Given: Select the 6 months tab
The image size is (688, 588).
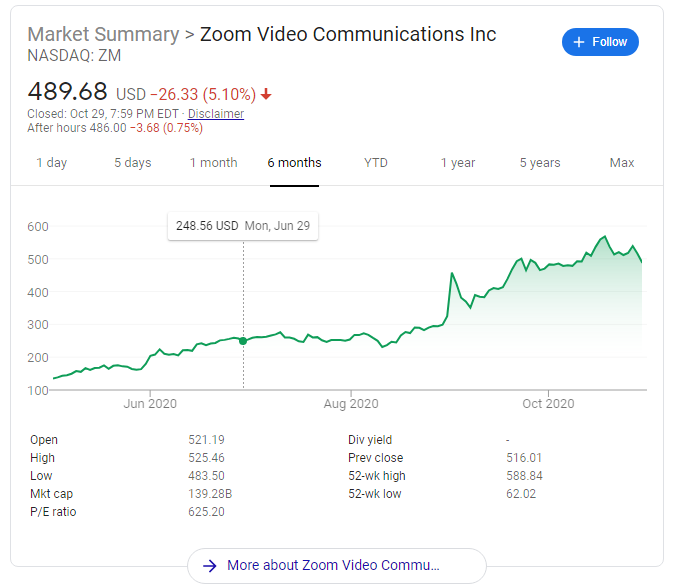Looking at the screenshot, I should pyautogui.click(x=294, y=163).
